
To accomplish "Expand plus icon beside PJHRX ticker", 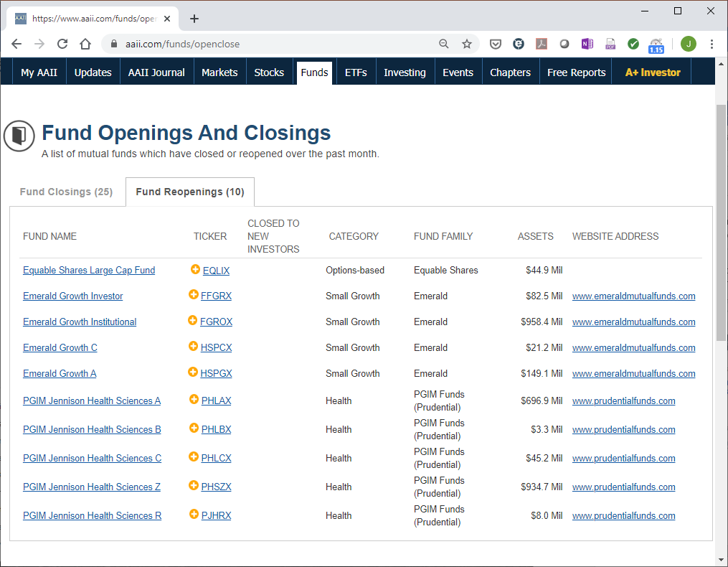I will [194, 514].
